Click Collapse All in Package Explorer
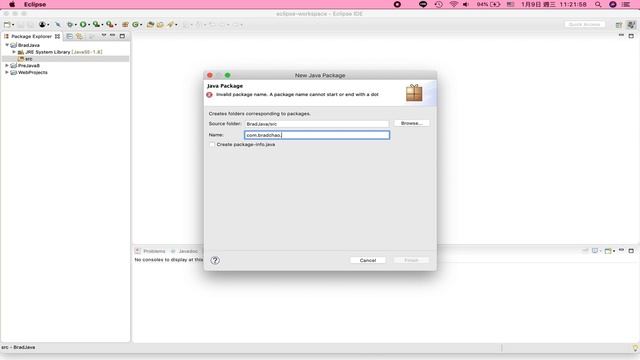640x360 pixels. pos(69,36)
